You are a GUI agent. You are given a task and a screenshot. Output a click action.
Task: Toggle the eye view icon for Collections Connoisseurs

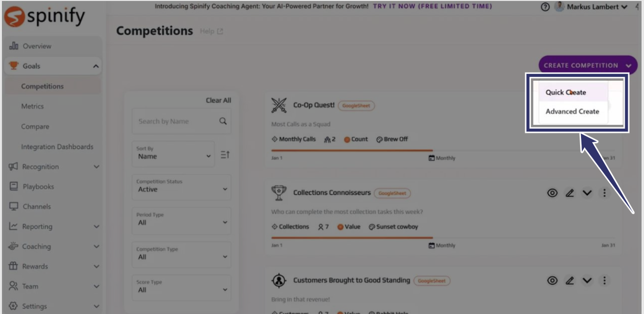[x=553, y=193]
